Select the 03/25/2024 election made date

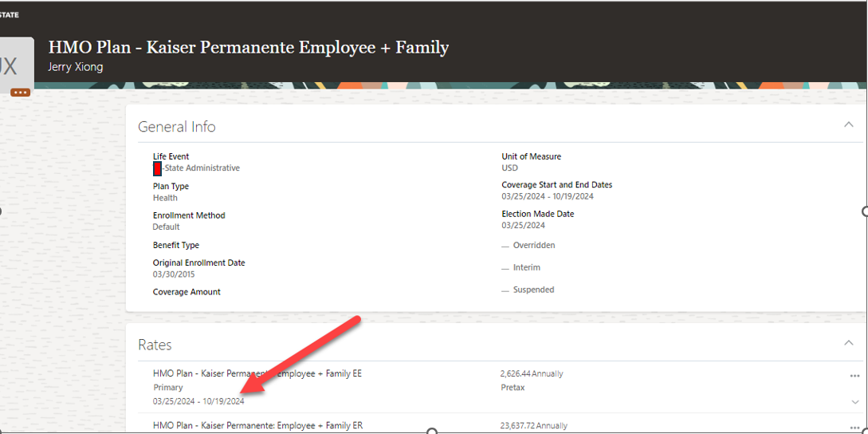point(523,226)
